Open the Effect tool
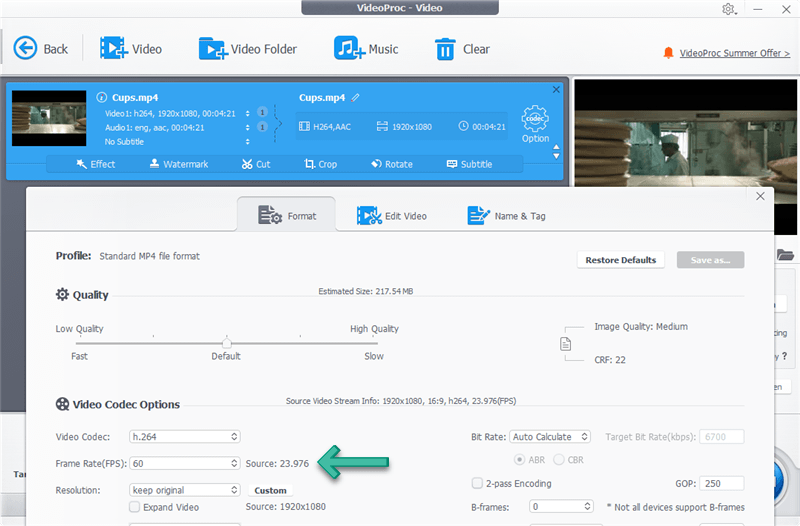 pos(95,164)
